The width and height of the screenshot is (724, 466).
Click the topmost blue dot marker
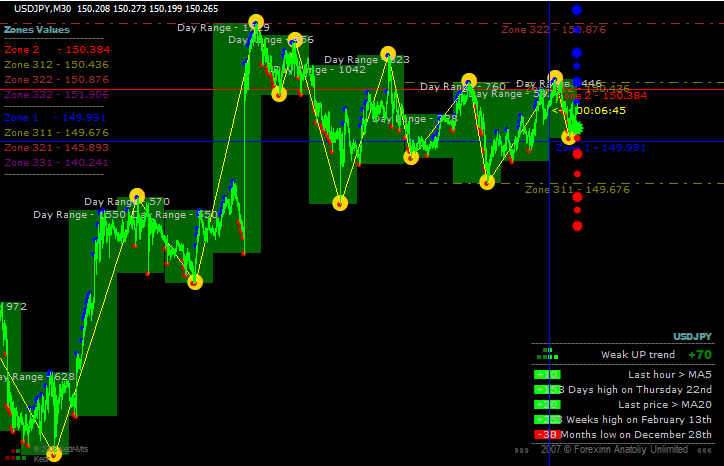tap(576, 10)
